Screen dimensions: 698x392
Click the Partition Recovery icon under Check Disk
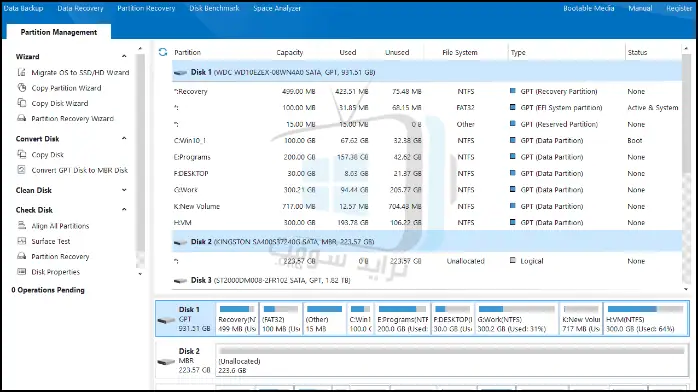tap(21, 256)
